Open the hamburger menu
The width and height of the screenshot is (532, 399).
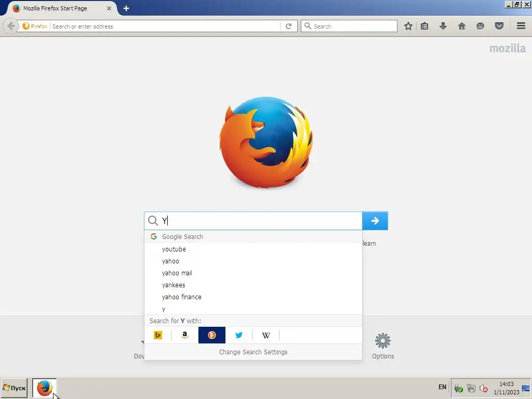(521, 26)
